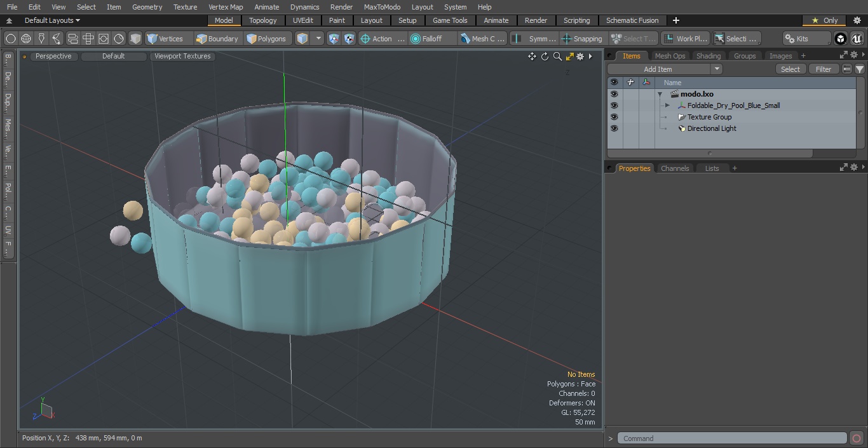Image resolution: width=868 pixels, height=448 pixels.
Task: Open the Viewport Textures dropdown
Action: (x=182, y=56)
